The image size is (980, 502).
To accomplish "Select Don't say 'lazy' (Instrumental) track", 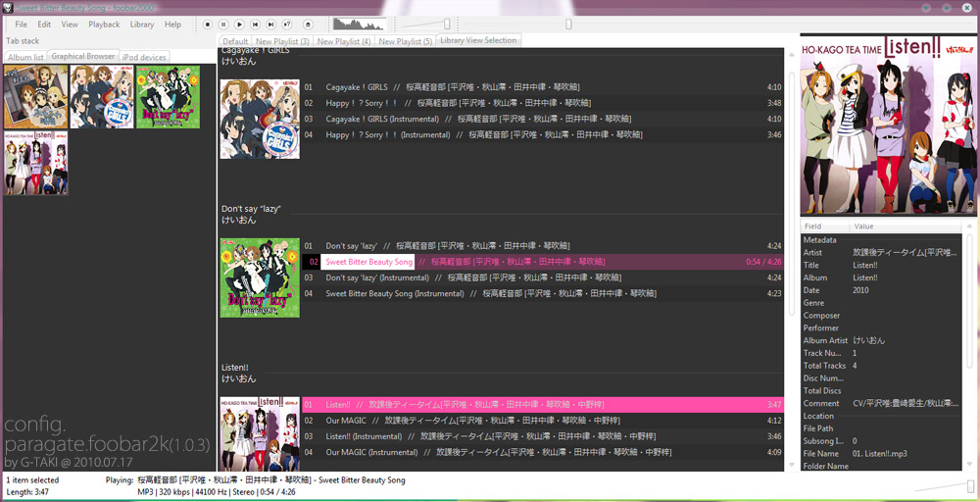I will (543, 277).
